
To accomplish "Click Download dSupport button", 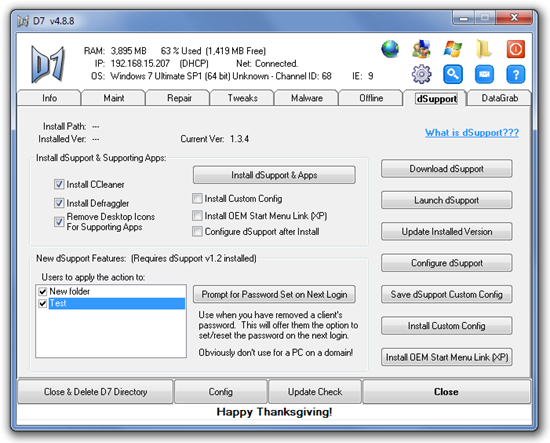I will pyautogui.click(x=447, y=169).
